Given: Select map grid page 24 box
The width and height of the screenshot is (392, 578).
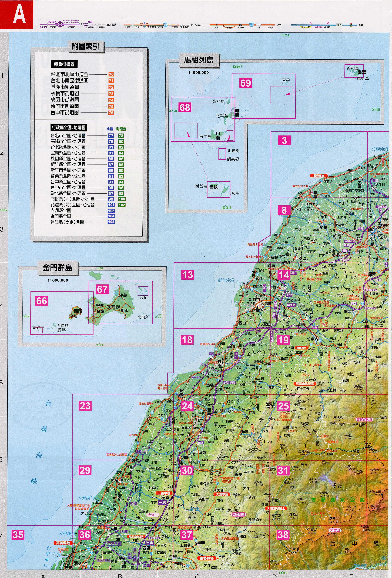Looking at the screenshot, I should click(x=187, y=406).
